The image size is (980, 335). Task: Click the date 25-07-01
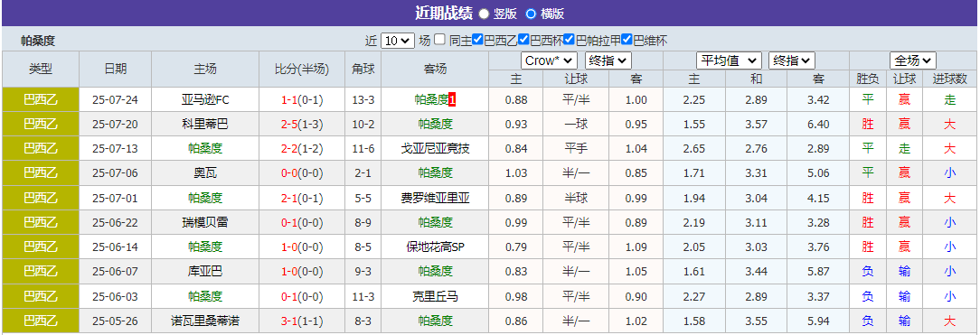115,198
